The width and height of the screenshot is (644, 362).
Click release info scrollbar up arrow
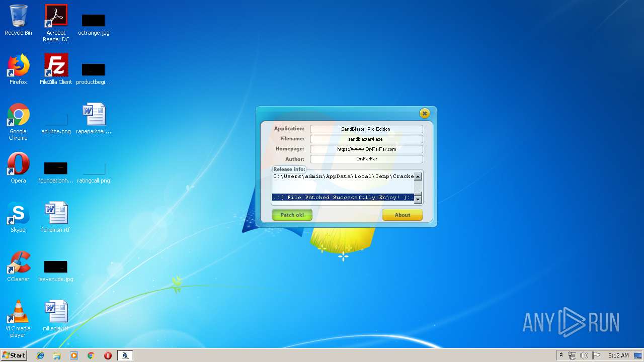point(418,176)
